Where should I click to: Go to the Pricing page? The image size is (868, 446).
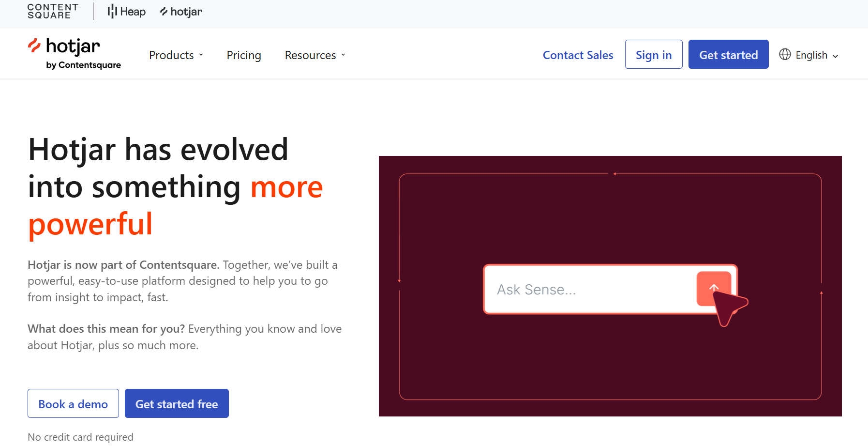coord(244,55)
